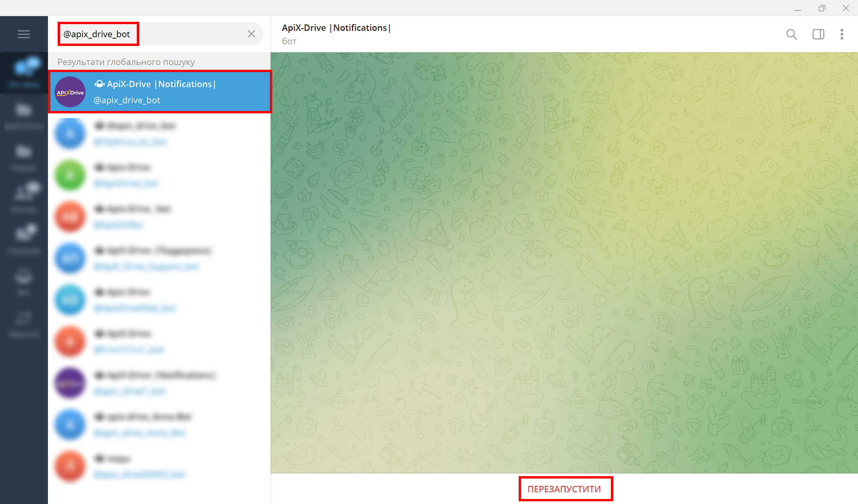Clear the search field with the X
Image resolution: width=858 pixels, height=504 pixels.
(251, 34)
